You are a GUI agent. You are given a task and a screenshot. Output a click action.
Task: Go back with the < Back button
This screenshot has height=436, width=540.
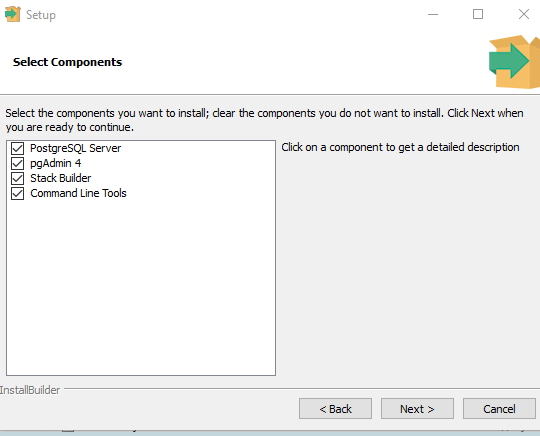335,409
